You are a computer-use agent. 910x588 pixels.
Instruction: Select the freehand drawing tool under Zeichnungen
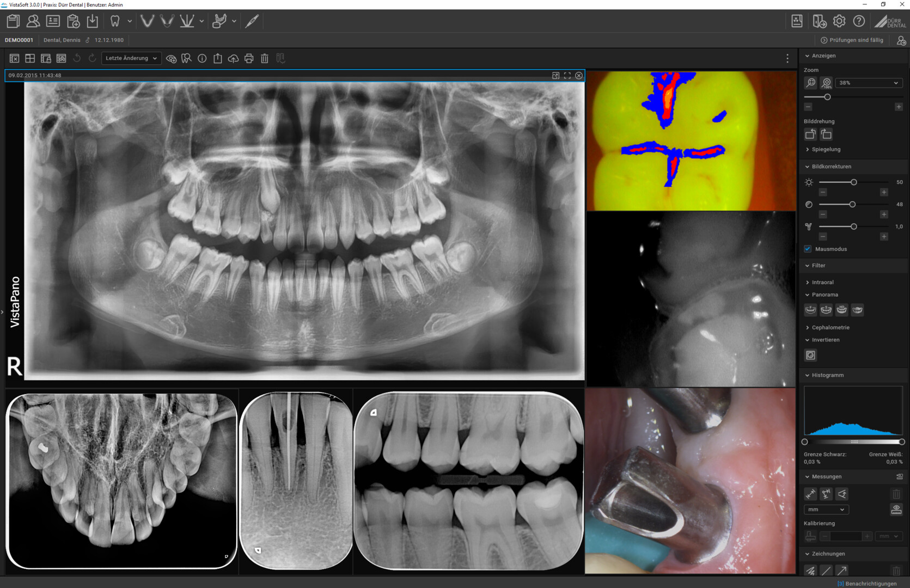click(x=811, y=571)
